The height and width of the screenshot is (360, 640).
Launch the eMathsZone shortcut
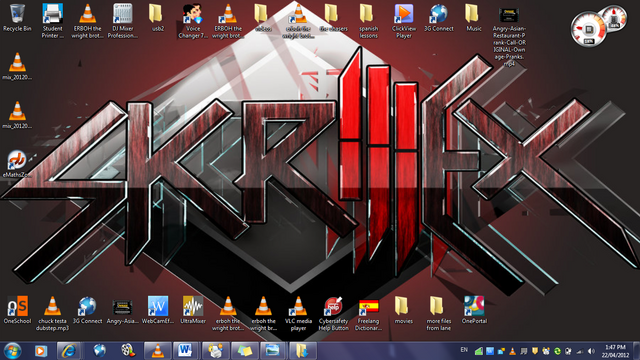tap(17, 164)
